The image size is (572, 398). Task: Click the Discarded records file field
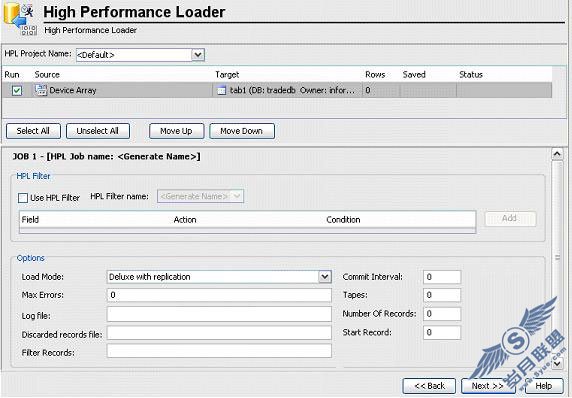coord(219,333)
